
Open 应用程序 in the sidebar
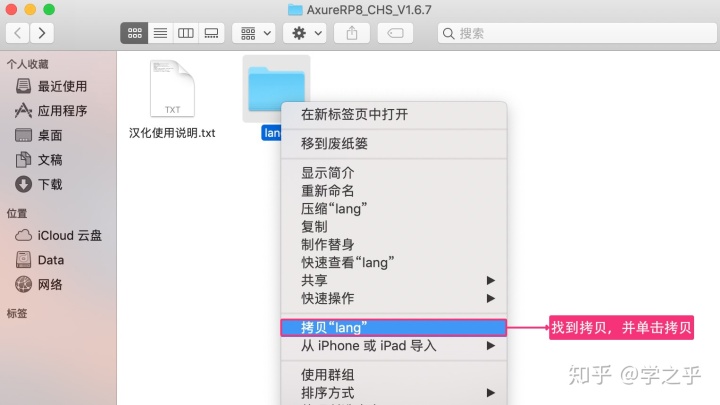coord(62,111)
